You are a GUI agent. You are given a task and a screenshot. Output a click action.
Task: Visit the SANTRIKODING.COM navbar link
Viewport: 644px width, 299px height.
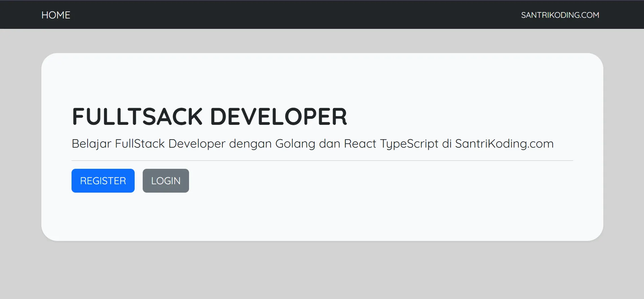click(560, 15)
